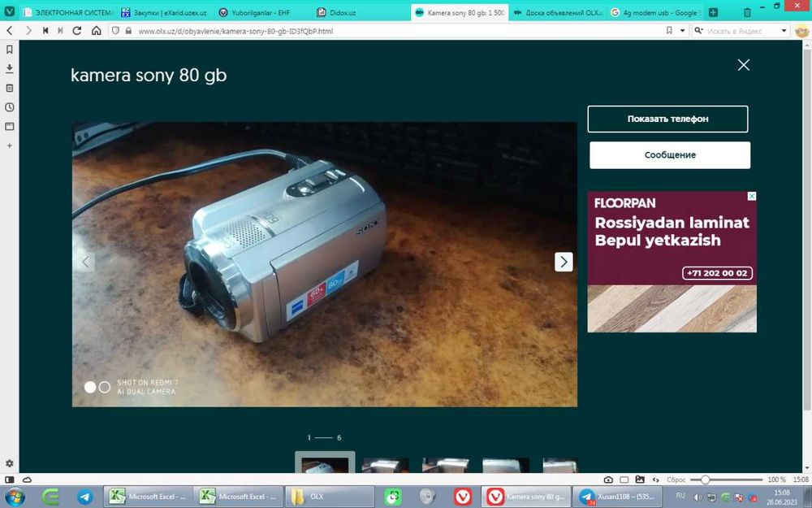This screenshot has height=508, width=812.
Task: Click the user profile avatar icon
Action: point(801,31)
